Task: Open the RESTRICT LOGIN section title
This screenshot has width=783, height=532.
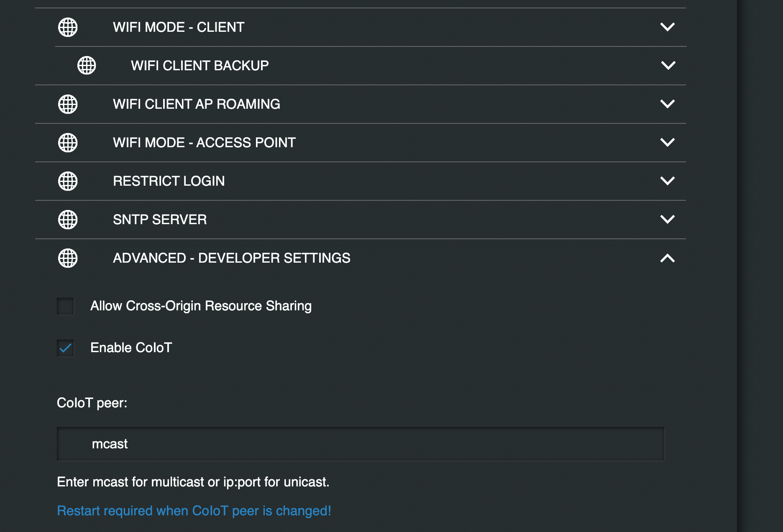Action: (169, 181)
